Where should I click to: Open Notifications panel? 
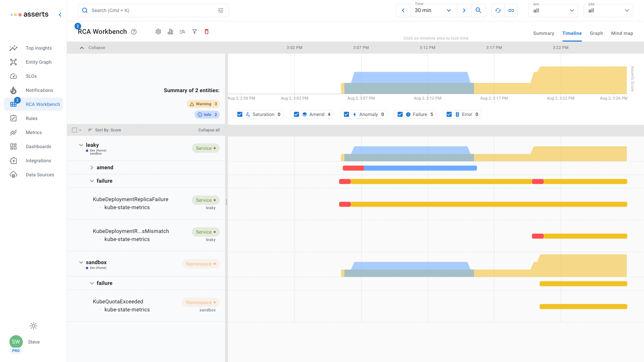39,90
